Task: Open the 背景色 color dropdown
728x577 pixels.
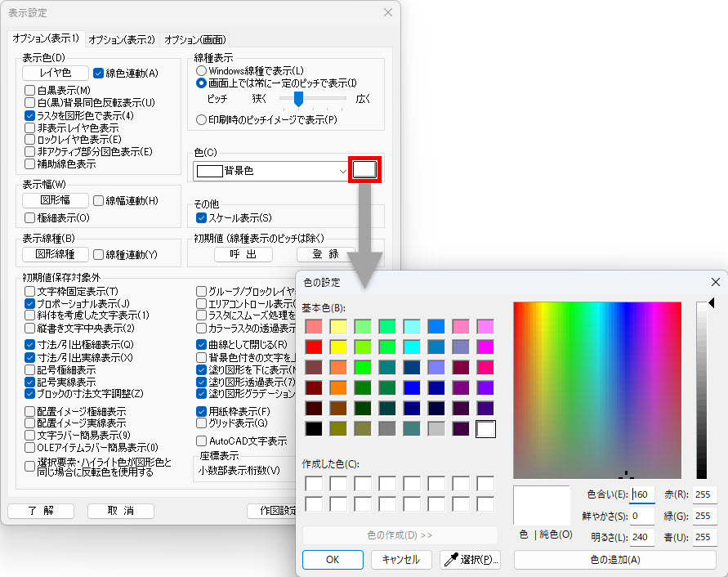Action: pyautogui.click(x=343, y=171)
